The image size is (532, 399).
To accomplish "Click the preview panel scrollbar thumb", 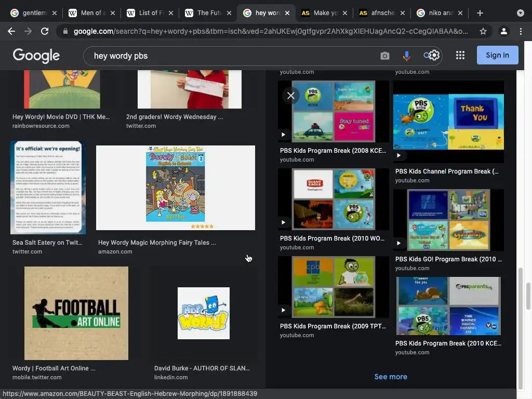I will (x=521, y=328).
